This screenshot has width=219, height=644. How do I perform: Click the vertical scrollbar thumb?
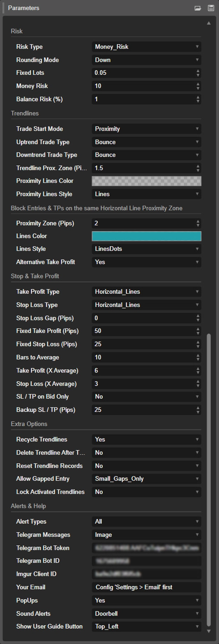pyautogui.click(x=209, y=474)
